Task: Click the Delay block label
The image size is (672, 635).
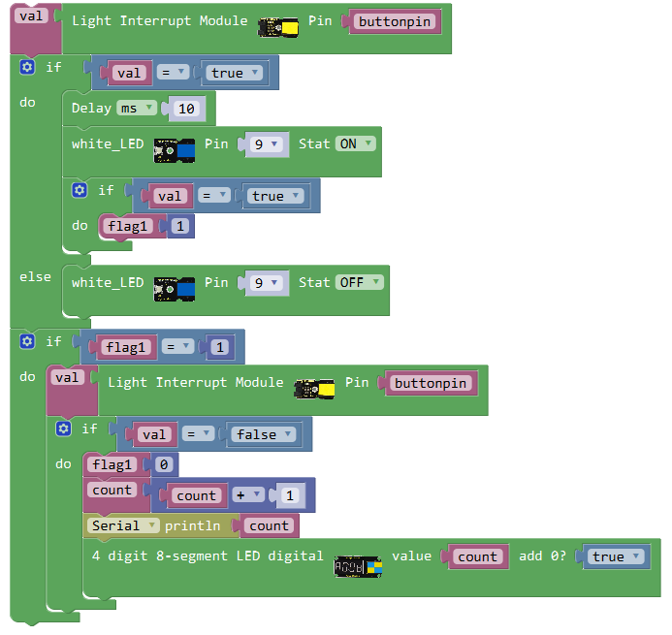Action: point(91,108)
